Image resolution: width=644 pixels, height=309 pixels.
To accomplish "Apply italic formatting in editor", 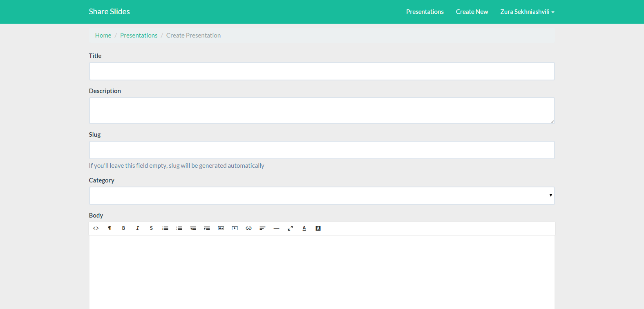I will (x=137, y=228).
